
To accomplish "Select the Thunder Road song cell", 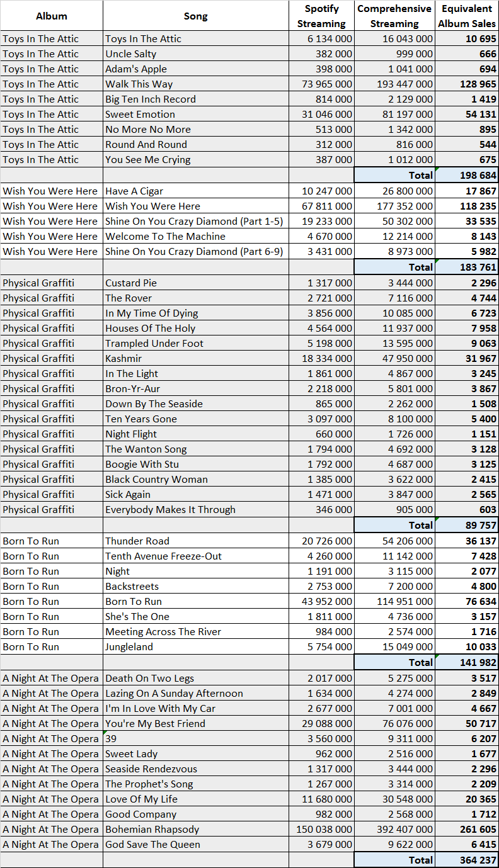I will [x=195, y=541].
